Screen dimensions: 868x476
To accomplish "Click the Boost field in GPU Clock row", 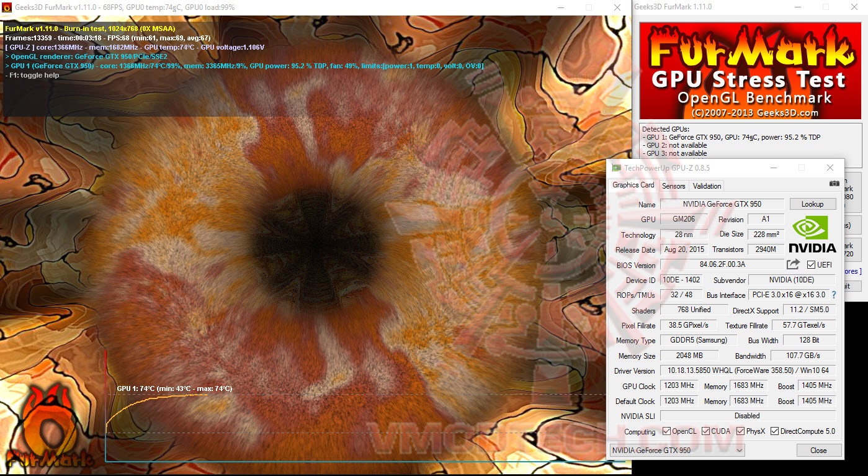I will coord(817,385).
